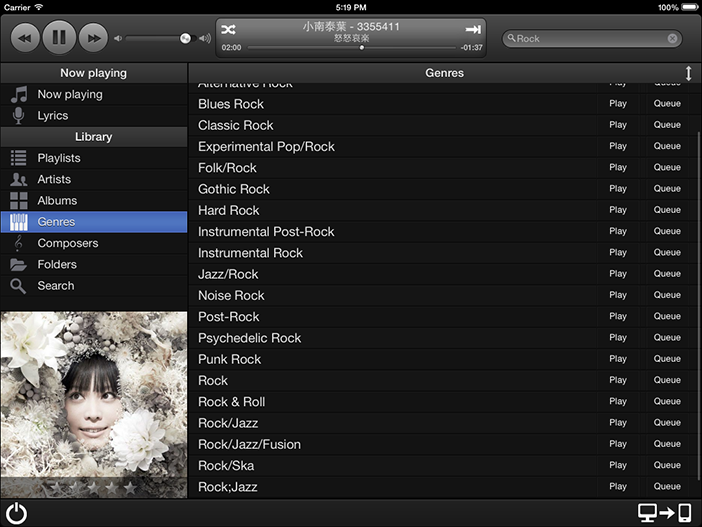Toggle the Genres sort order arrow

pyautogui.click(x=688, y=73)
